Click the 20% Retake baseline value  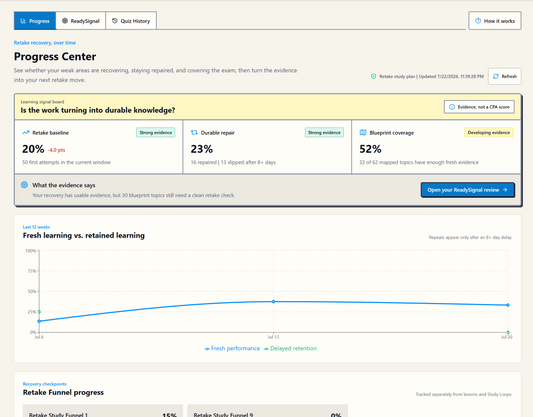tap(33, 149)
